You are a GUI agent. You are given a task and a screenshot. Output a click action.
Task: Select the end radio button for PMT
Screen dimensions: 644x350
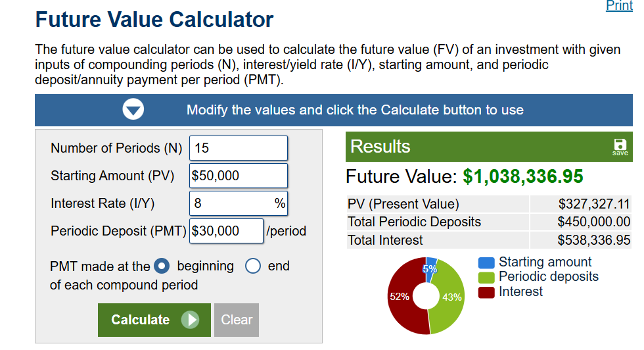point(253,266)
